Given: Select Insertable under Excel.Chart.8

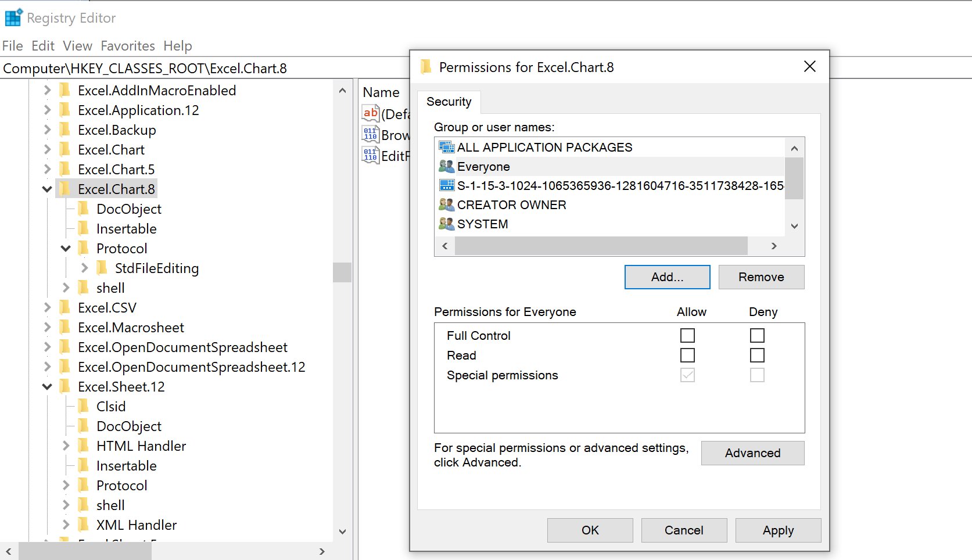Looking at the screenshot, I should (x=127, y=229).
